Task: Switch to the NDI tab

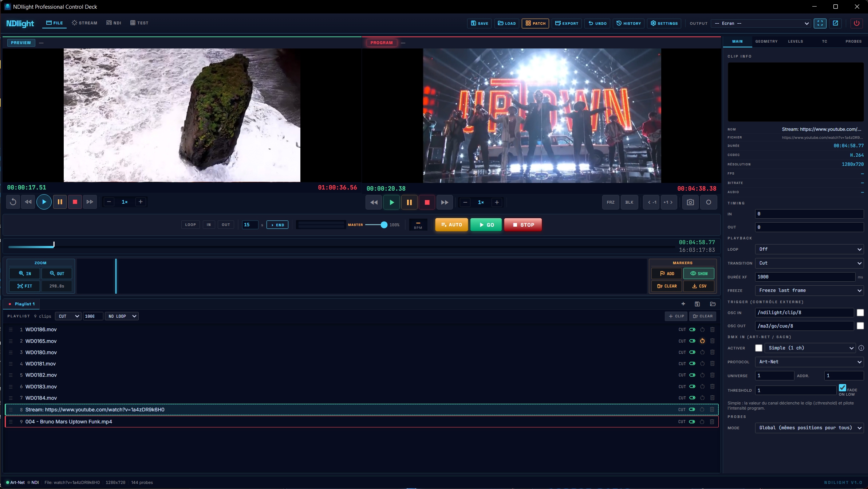Action: (114, 23)
